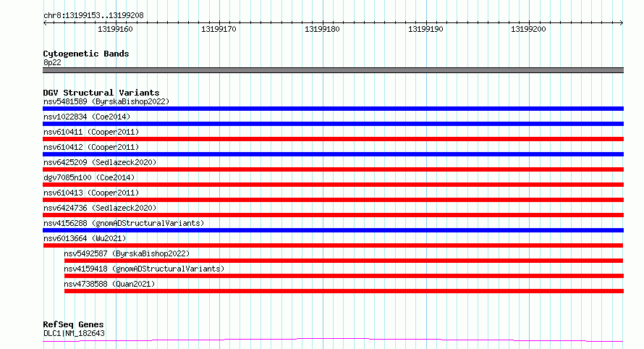This screenshot has height=349, width=644.
Task: Click the red bar under nsv610413
Action: (333, 200)
